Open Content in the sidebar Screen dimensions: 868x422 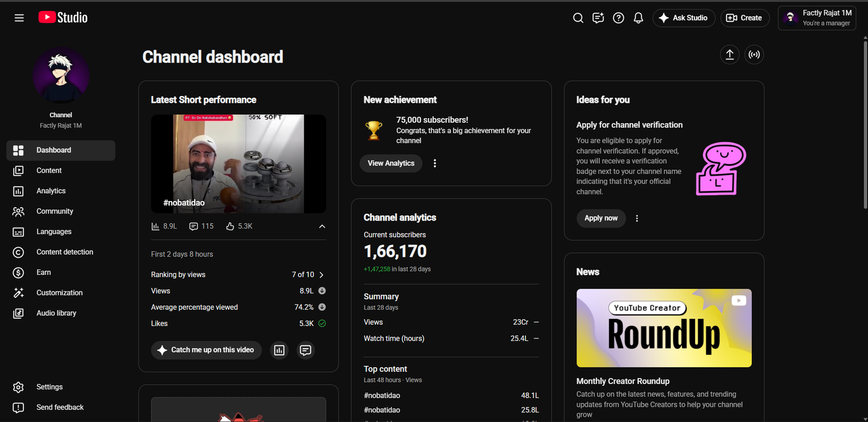pyautogui.click(x=61, y=171)
